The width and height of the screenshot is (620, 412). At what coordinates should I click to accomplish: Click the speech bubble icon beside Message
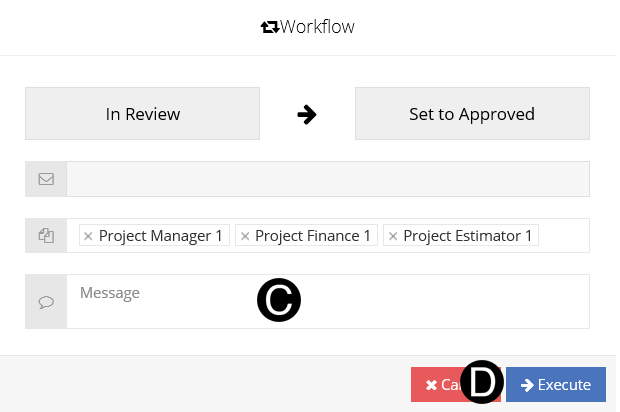point(46,302)
